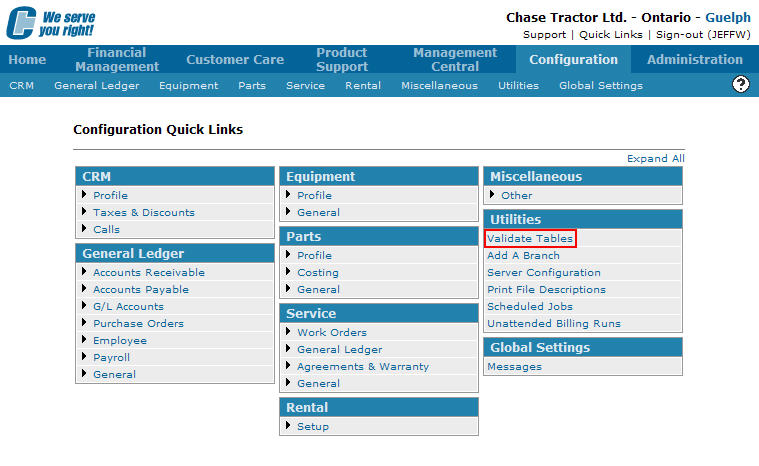Expand the G/L Accounts arrow
759x466 pixels.
tap(84, 305)
